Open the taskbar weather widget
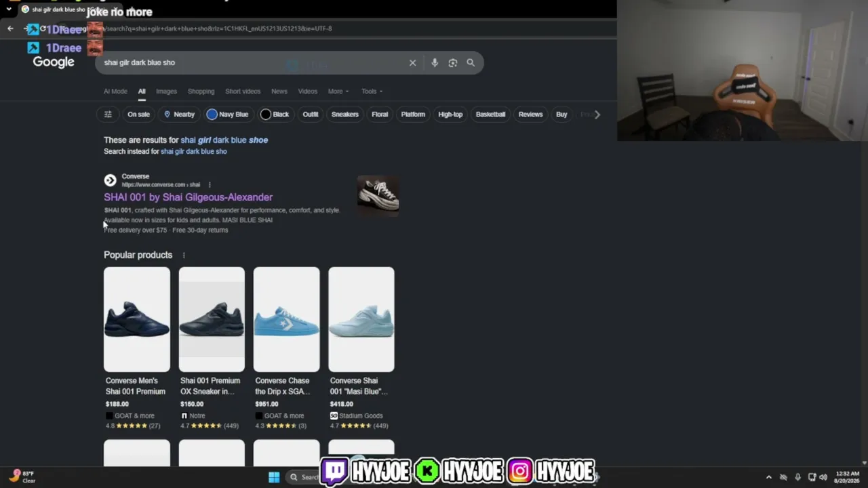This screenshot has width=868, height=488. [x=22, y=477]
